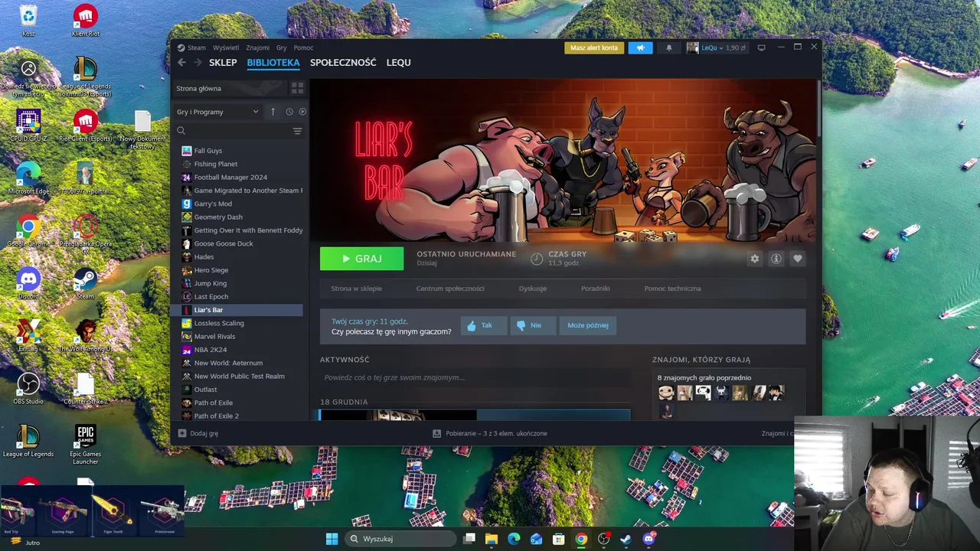Open Strona główna in the library sidebar
980x551 pixels.
tap(230, 88)
